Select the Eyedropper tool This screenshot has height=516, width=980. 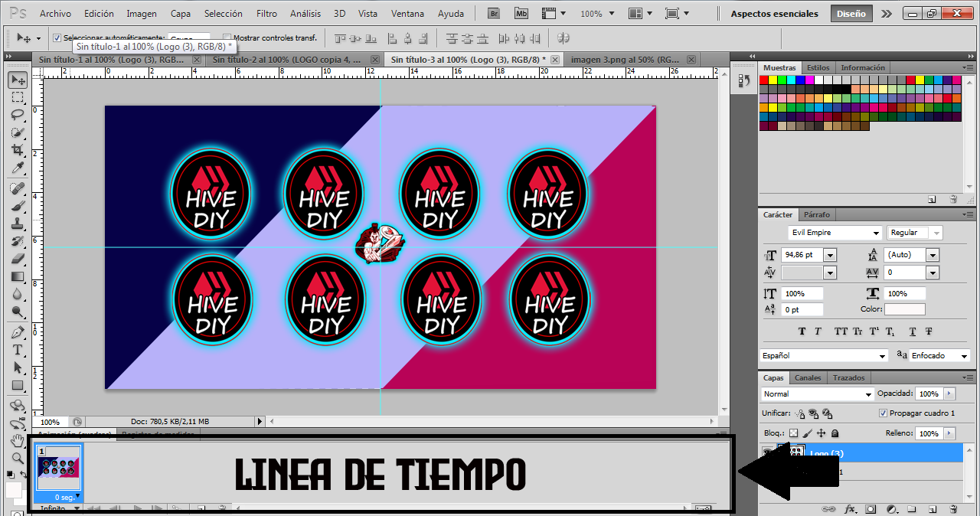(x=18, y=168)
